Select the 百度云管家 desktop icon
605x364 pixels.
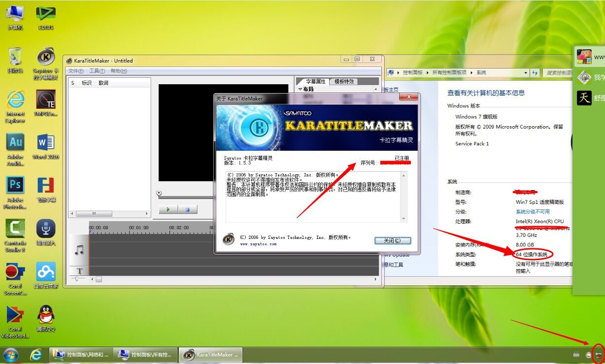[x=46, y=275]
